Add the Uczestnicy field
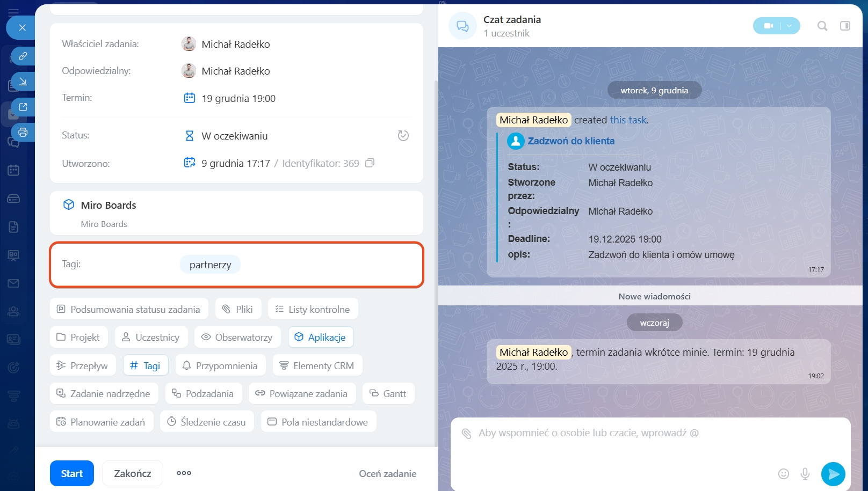The height and width of the screenshot is (491, 868). coord(151,337)
